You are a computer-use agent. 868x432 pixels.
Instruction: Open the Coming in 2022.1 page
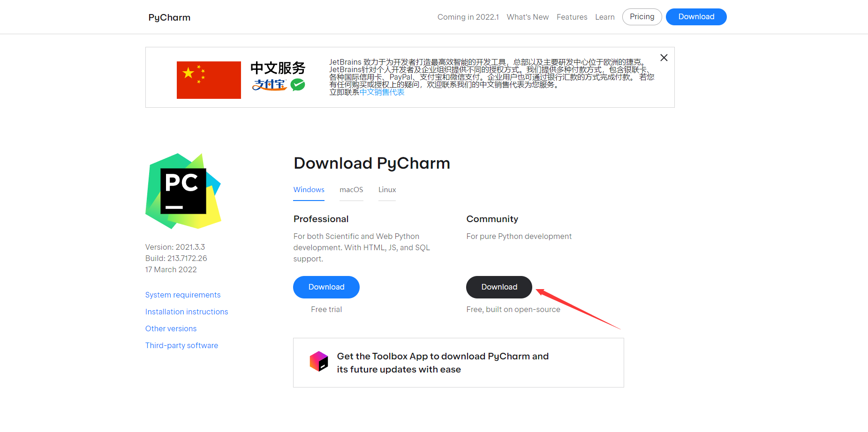(x=468, y=17)
